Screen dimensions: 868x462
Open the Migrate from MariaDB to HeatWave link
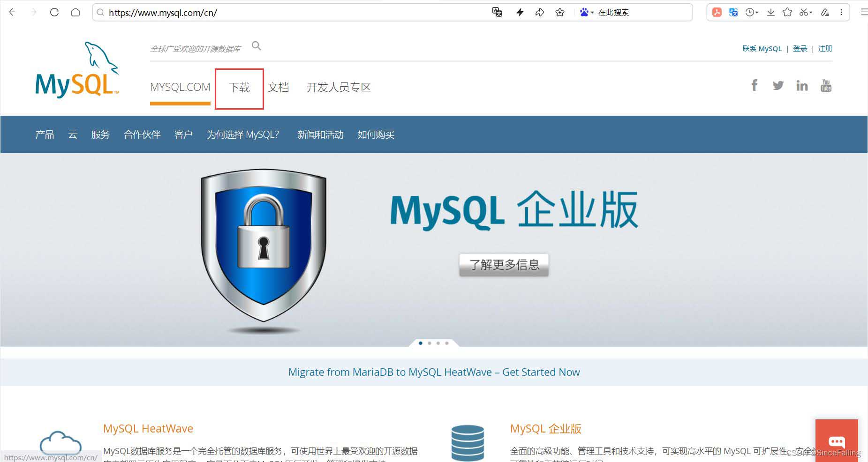click(x=434, y=373)
